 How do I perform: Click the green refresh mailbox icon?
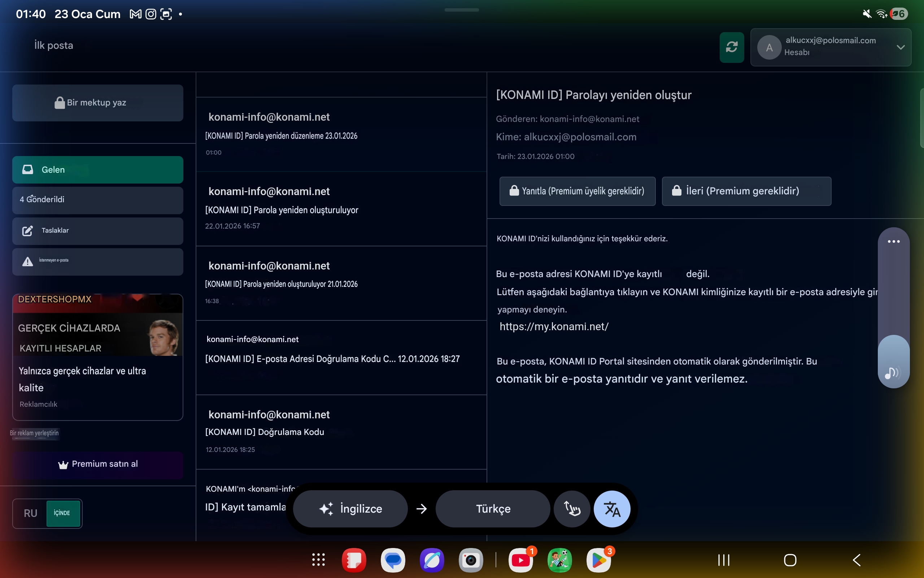732,47
